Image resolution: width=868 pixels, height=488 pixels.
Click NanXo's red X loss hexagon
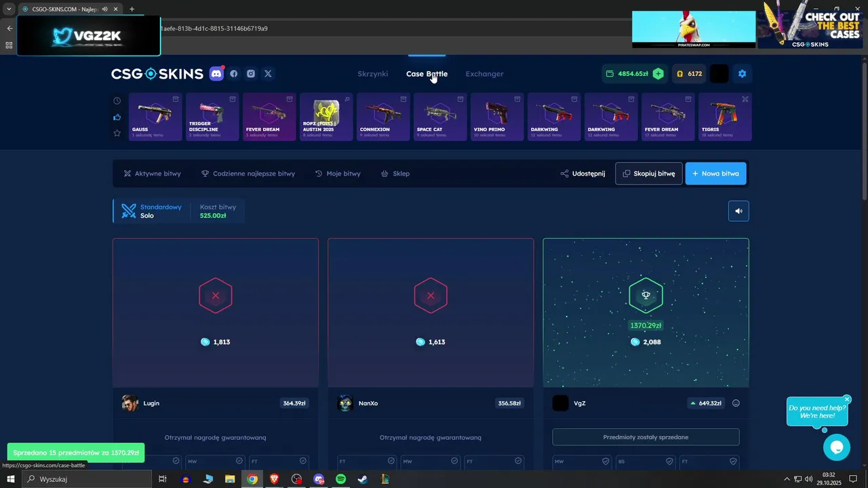tap(431, 296)
